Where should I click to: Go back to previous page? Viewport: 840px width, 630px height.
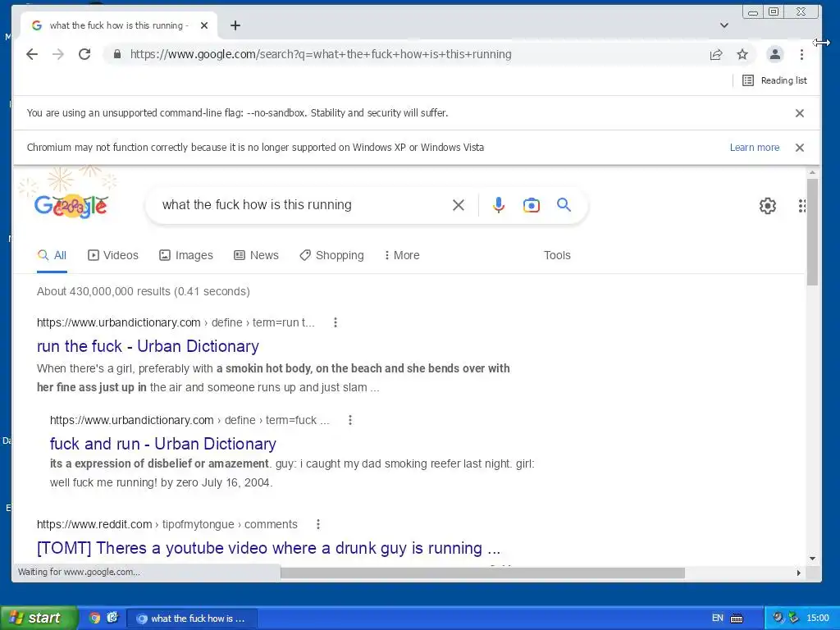pos(32,54)
